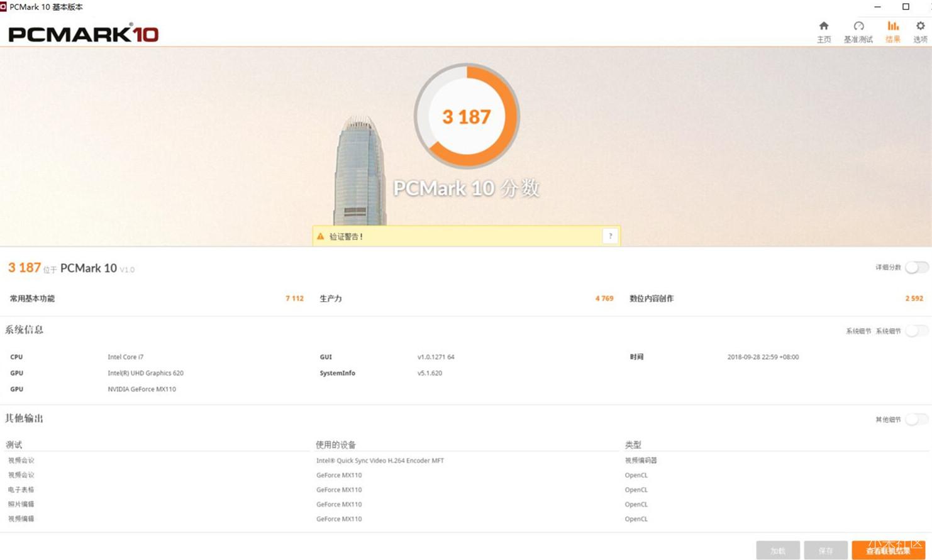Open the Home (主页) tab
Image resolution: width=932 pixels, height=560 pixels.
click(x=824, y=31)
